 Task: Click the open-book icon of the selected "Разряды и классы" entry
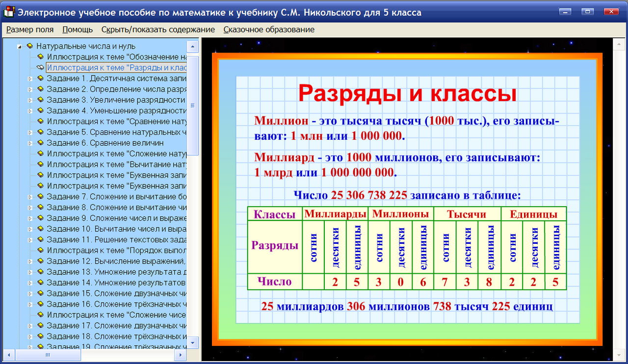(x=40, y=67)
